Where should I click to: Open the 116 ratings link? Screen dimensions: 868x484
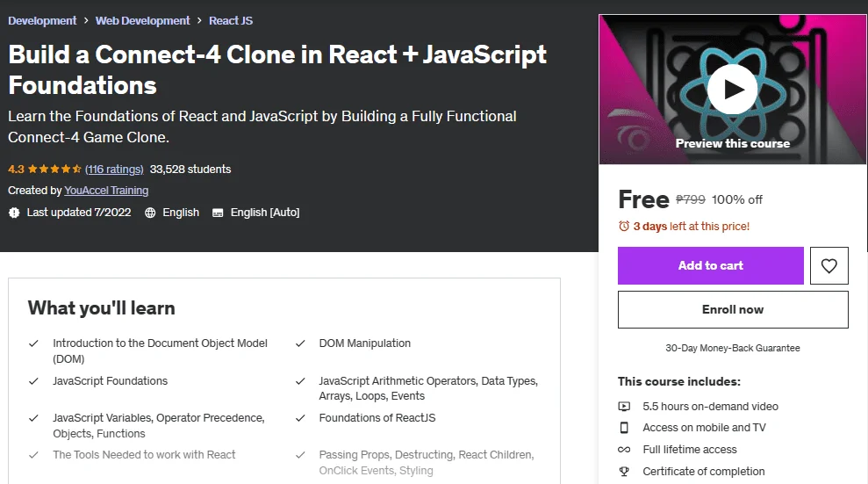(114, 169)
